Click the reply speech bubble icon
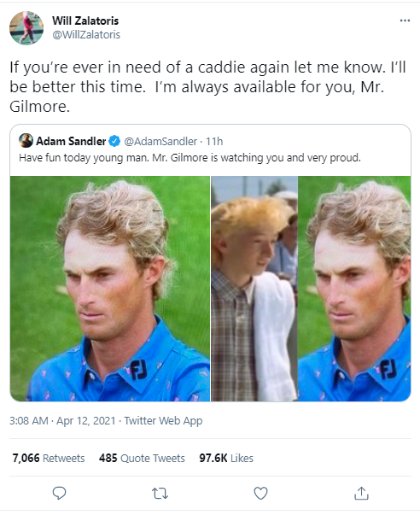420x515 pixels. [x=59, y=493]
